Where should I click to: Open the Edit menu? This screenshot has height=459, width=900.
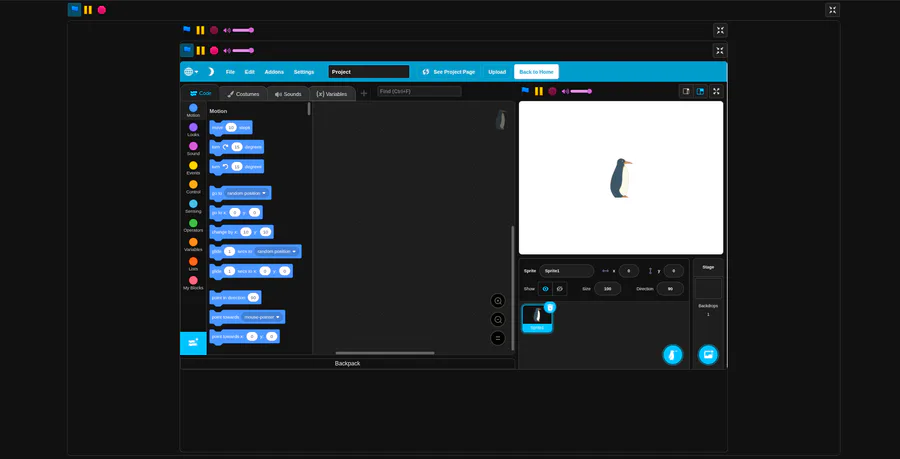[x=250, y=72]
